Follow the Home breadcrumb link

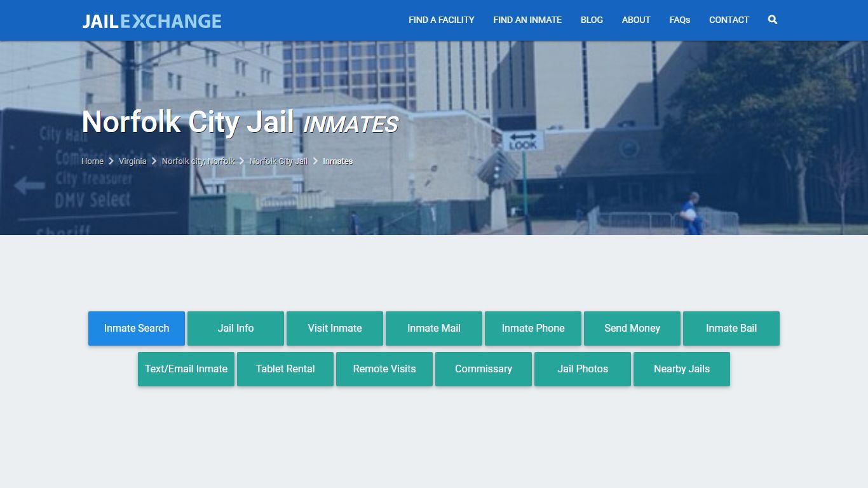pyautogui.click(x=92, y=161)
